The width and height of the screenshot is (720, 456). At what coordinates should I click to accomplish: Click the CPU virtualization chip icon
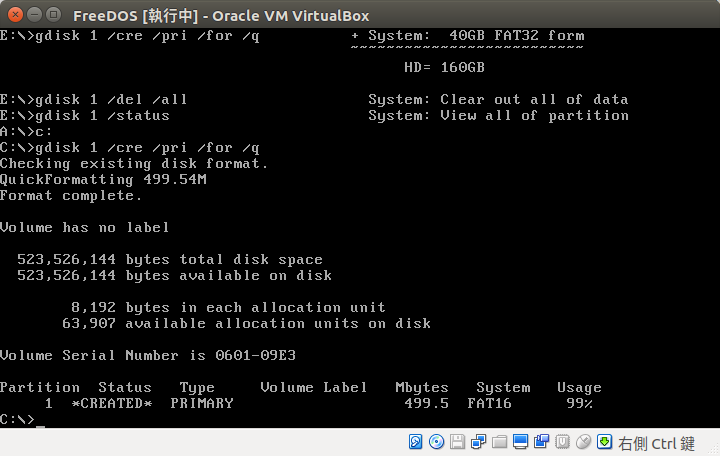(562, 442)
